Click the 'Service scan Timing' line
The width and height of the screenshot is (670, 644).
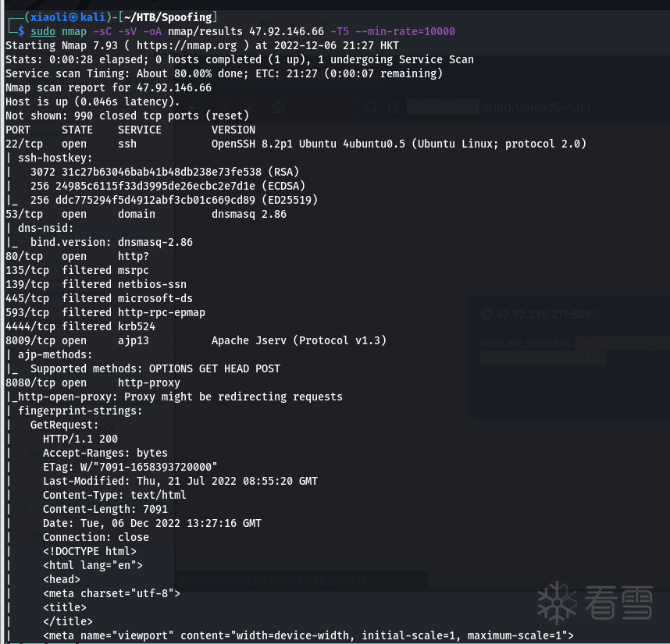click(x=224, y=73)
